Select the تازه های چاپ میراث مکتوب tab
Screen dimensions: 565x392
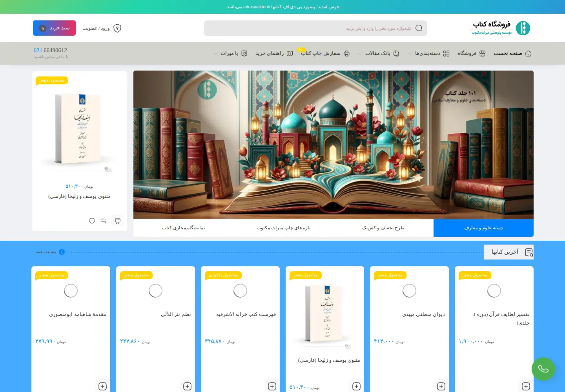point(283,228)
